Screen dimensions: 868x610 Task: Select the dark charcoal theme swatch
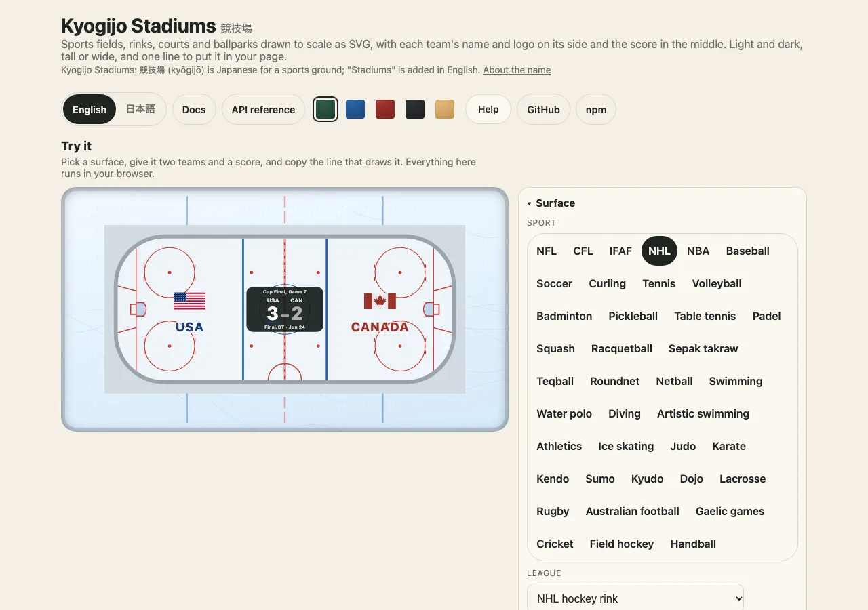415,109
